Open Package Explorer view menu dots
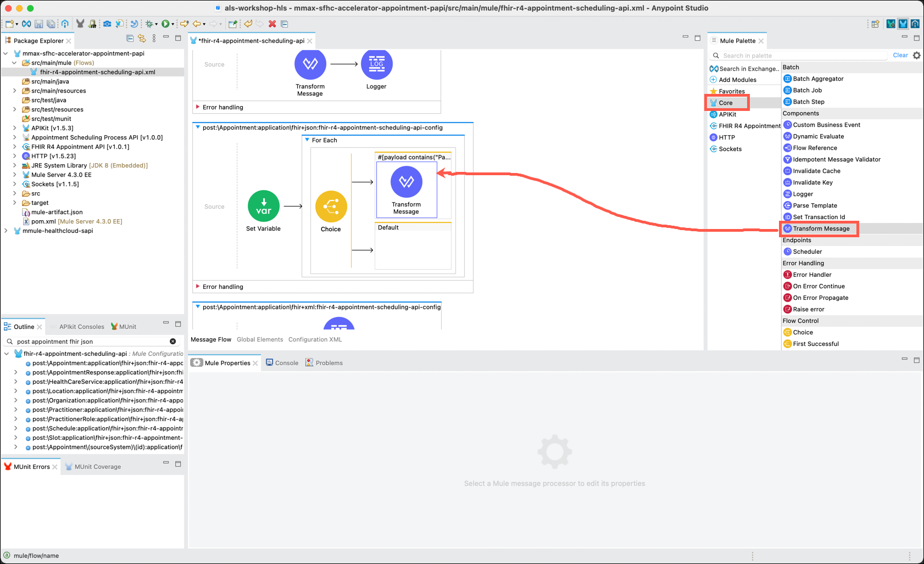This screenshot has width=924, height=564. [154, 38]
